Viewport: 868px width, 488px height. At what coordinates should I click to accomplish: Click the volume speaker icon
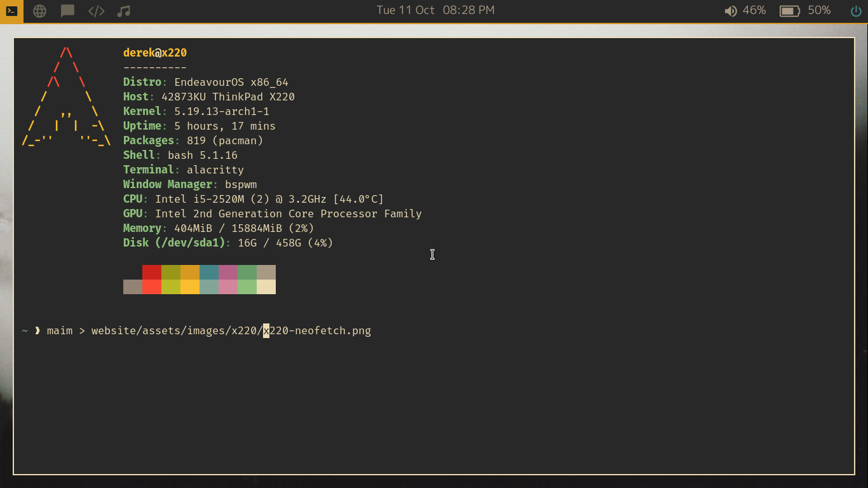(x=731, y=11)
